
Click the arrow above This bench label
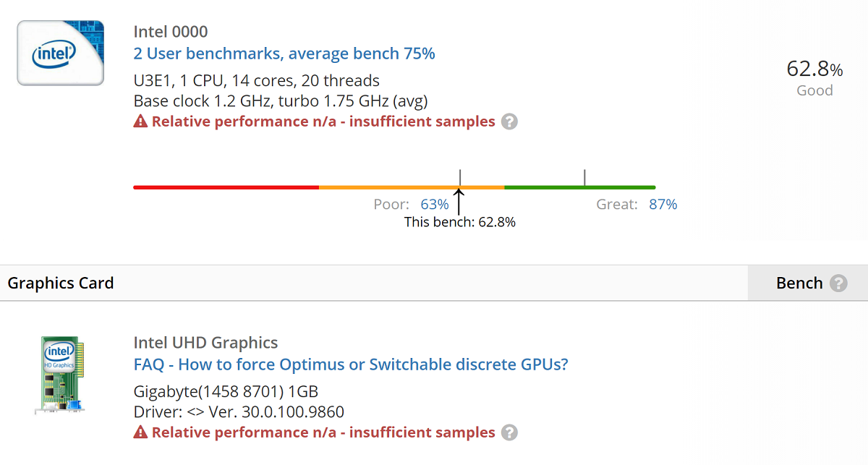tap(459, 199)
